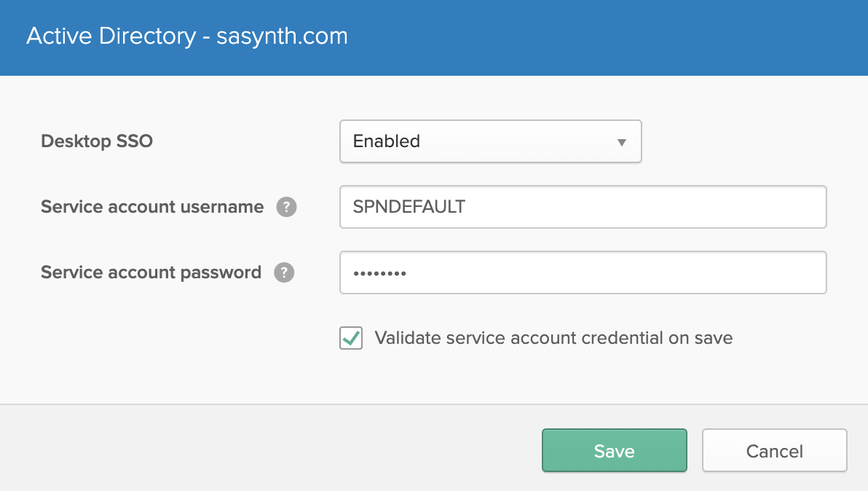Screen dimensions: 868x491
Task: Cancel the Active Directory dialog
Action: [x=774, y=451]
